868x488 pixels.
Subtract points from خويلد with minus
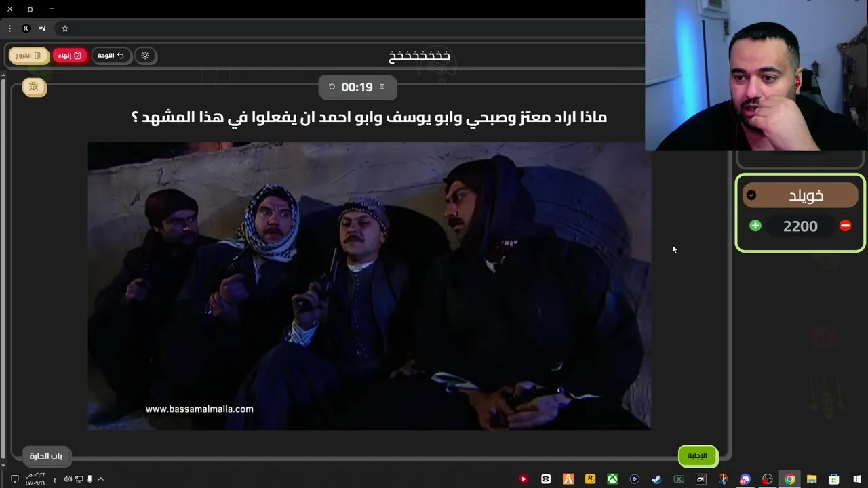pos(845,226)
